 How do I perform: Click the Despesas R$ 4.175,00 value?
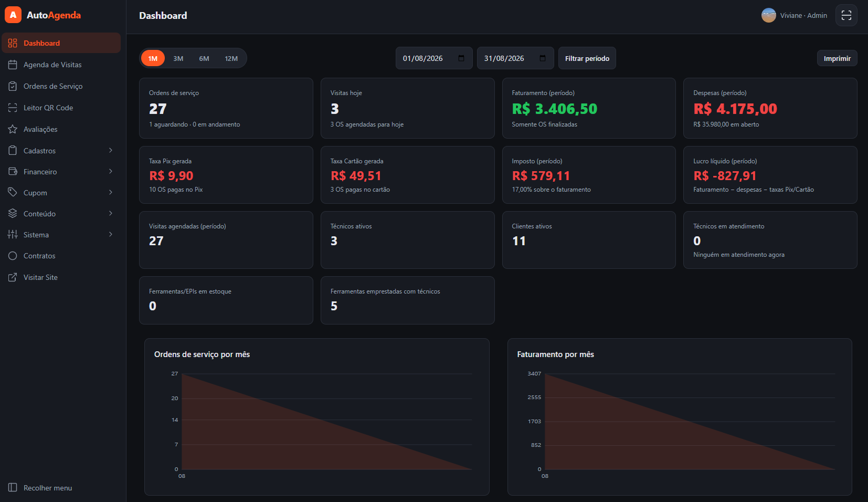click(735, 109)
